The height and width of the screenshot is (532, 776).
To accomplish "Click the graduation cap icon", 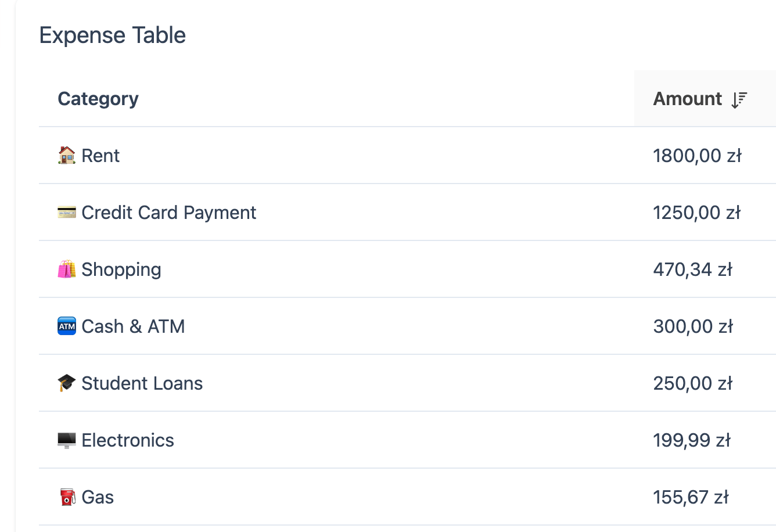I will (x=67, y=383).
